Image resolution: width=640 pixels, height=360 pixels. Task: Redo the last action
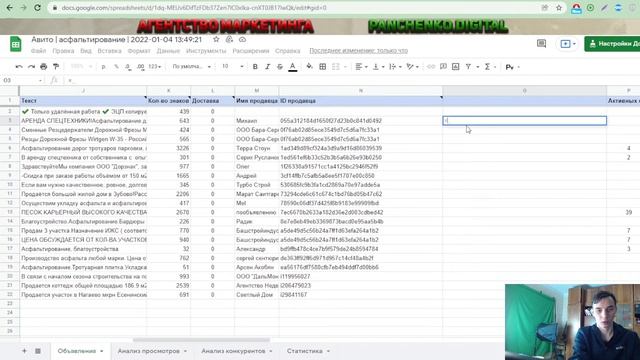pos(31,67)
